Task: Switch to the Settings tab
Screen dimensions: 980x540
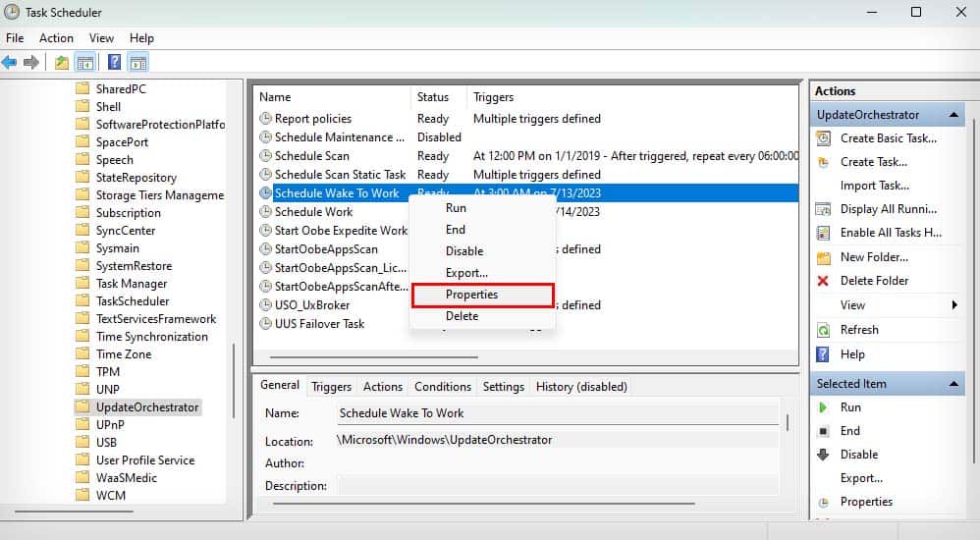Action: (503, 387)
